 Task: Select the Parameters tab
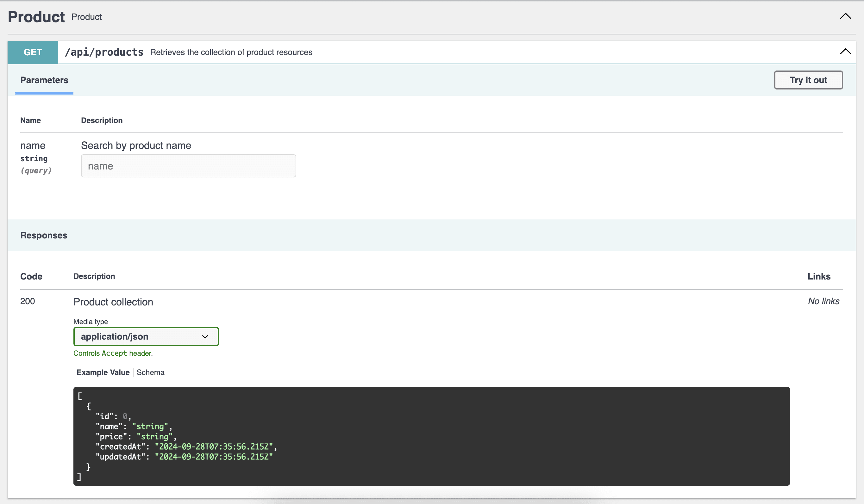pos(44,80)
